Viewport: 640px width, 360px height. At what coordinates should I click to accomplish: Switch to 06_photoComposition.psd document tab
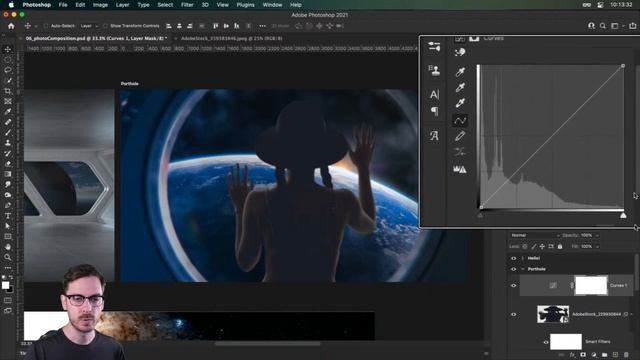tap(96, 38)
